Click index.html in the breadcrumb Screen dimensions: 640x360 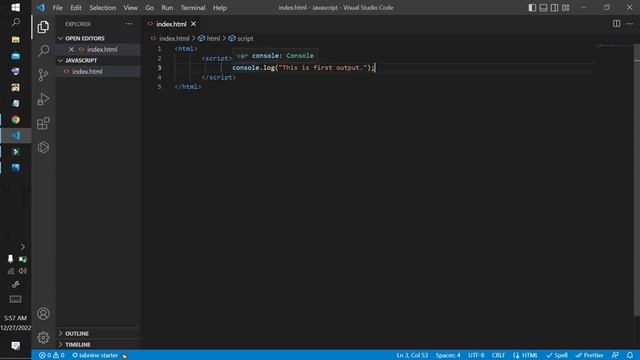[174, 38]
